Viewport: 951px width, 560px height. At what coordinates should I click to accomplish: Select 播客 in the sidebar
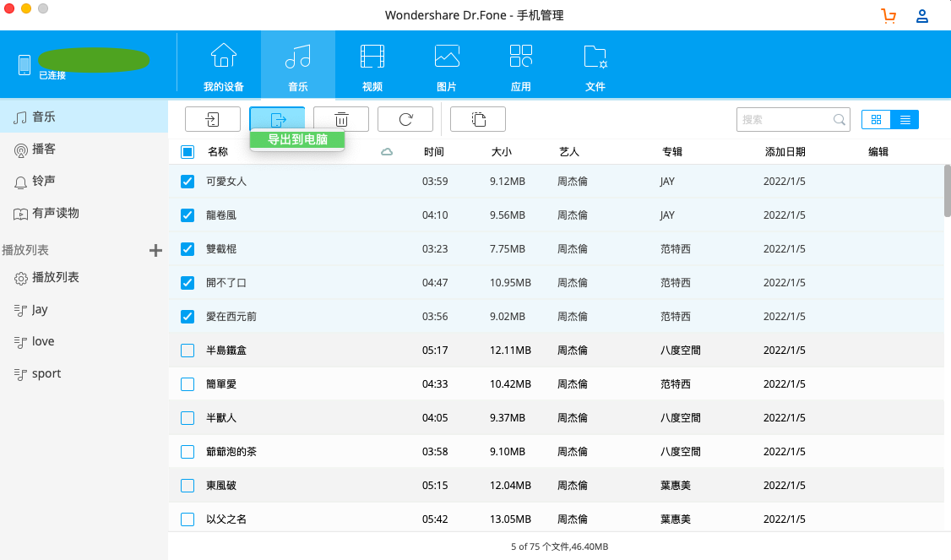[x=84, y=150]
